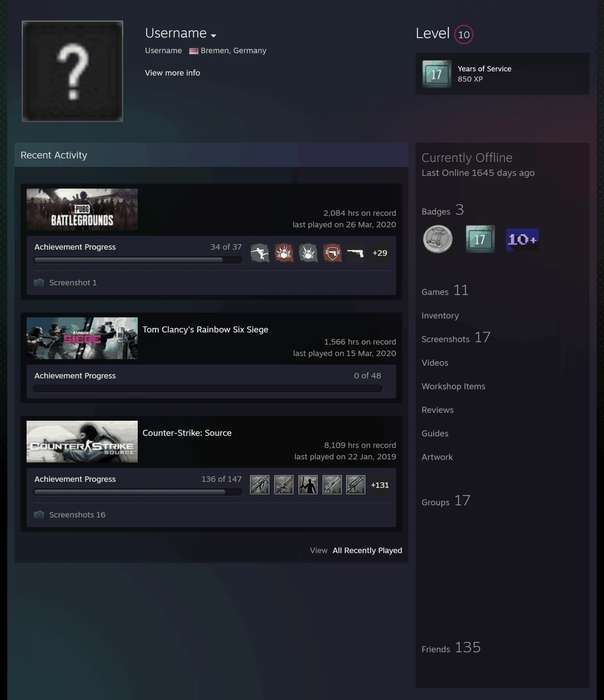Open the Rainbow Six Siege game banner
This screenshot has width=604, height=700.
coord(82,338)
